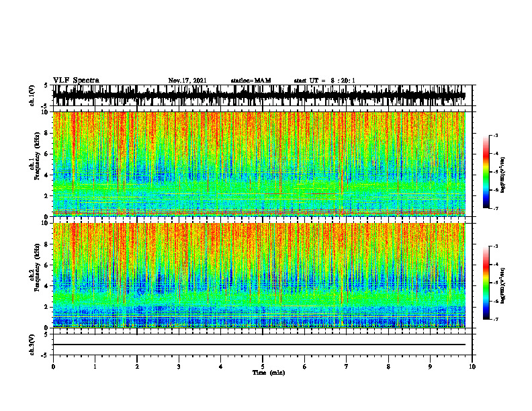Click the ch.1 colorbar log(PSD) unit label
Screen dimensions: 532x411
pyautogui.click(x=503, y=175)
